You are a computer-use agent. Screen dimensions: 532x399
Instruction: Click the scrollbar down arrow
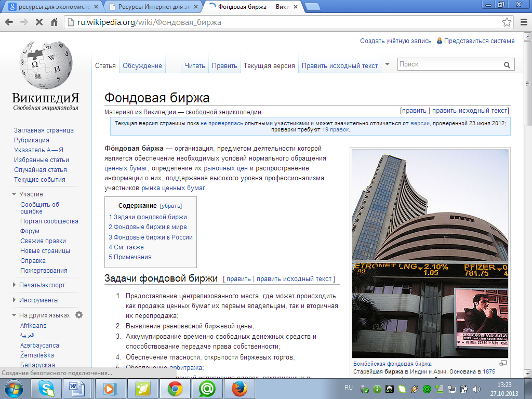[x=527, y=373]
